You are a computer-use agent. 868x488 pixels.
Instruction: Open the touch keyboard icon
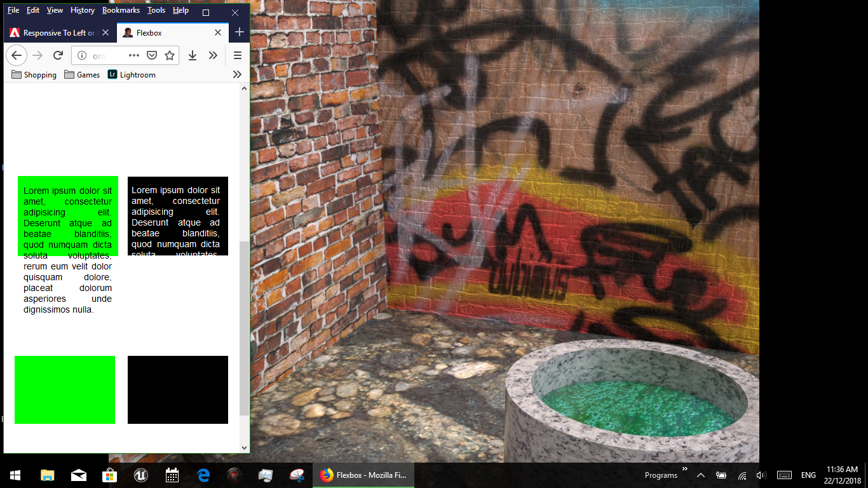point(784,475)
